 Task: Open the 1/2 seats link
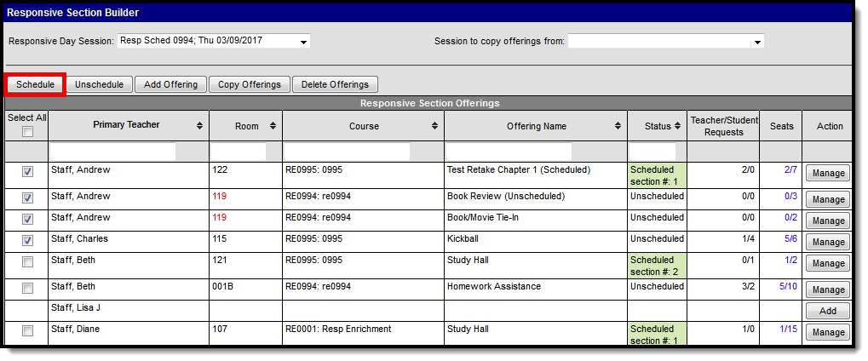click(790, 261)
